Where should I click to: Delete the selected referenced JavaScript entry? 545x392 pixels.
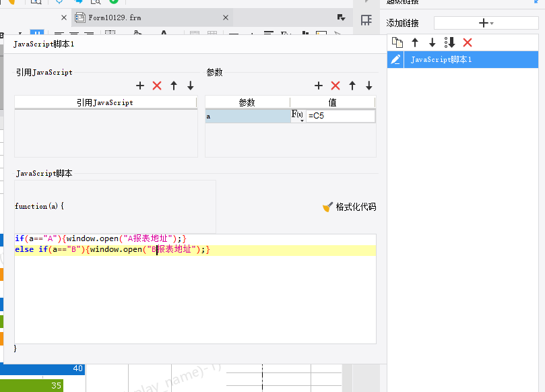coord(157,86)
